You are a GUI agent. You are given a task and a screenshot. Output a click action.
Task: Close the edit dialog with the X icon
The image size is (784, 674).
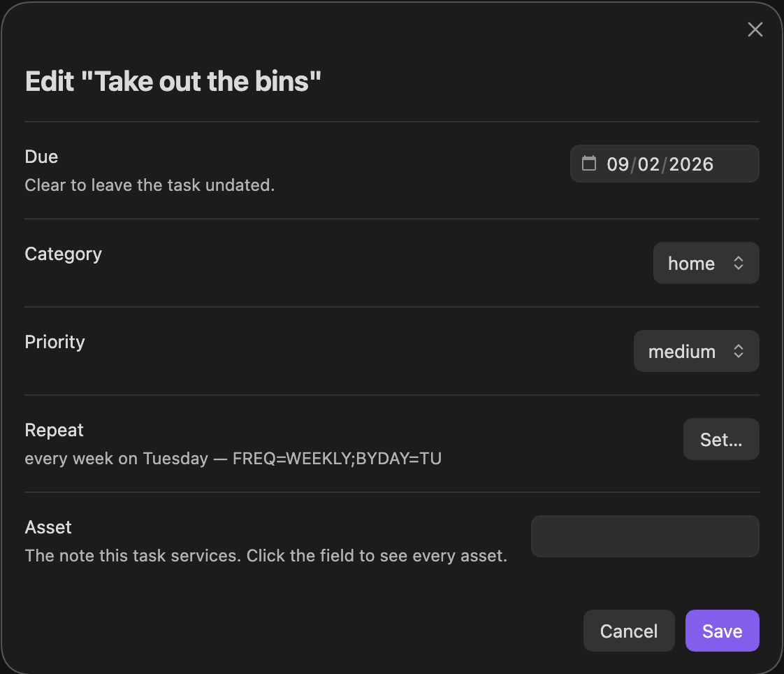click(x=755, y=29)
